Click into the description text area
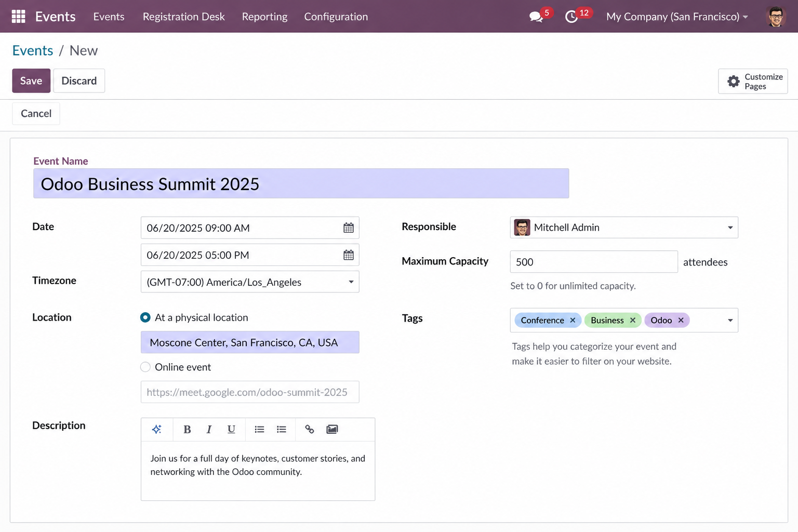The width and height of the screenshot is (798, 532). (258, 471)
